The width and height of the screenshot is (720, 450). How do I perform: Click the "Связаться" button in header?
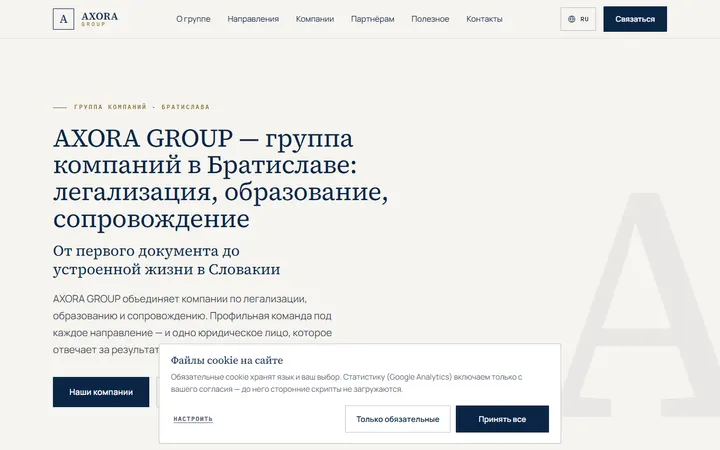point(635,19)
